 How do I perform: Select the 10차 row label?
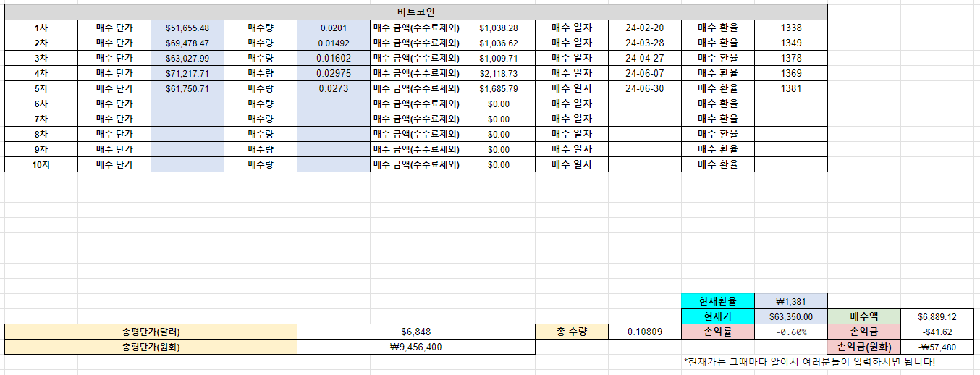41,164
